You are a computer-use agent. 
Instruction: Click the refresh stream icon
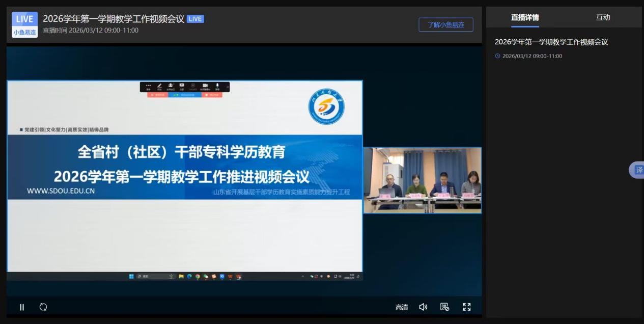tap(43, 307)
